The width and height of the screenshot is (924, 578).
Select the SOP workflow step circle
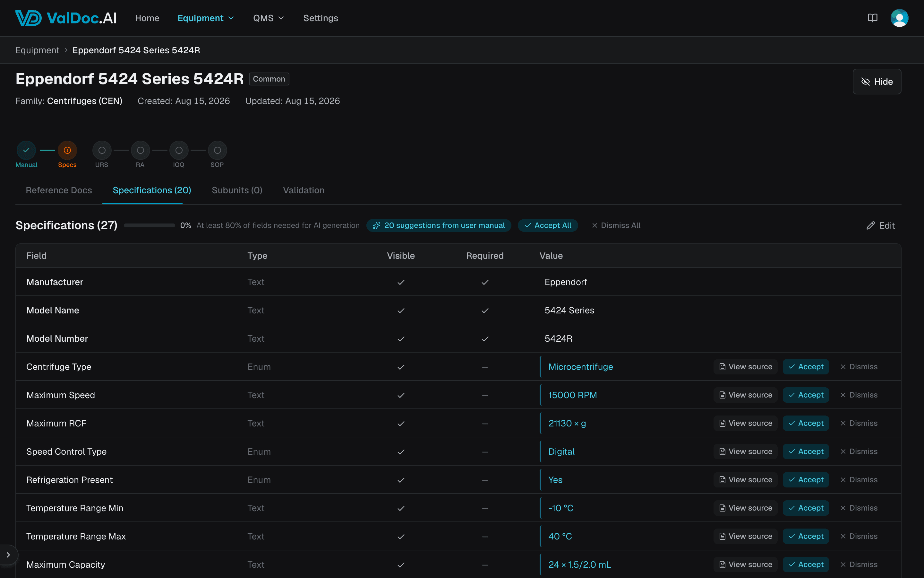click(x=217, y=150)
